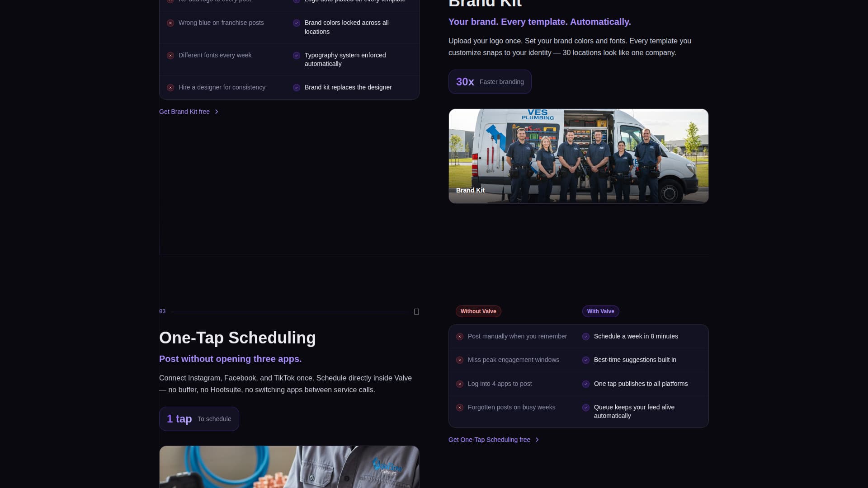This screenshot has height=488, width=868.
Task: Click 'Brand colors locked across all locations' text
Action: coord(347,27)
